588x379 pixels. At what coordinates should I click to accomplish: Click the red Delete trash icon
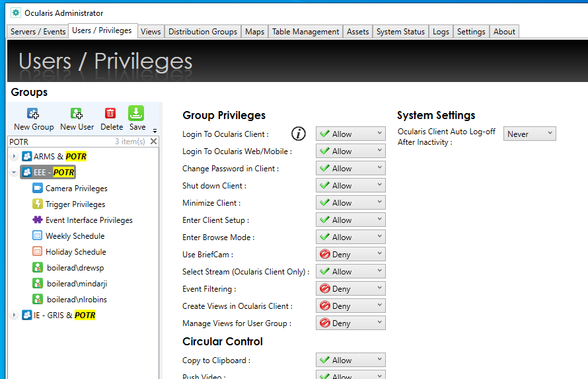pos(111,114)
